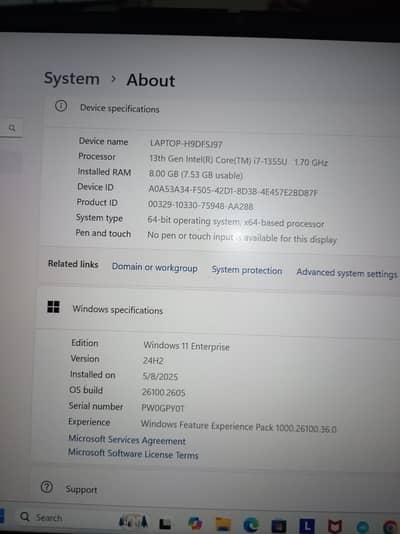Click the Related links label
Viewport: 400px width, 534px height.
(73, 264)
